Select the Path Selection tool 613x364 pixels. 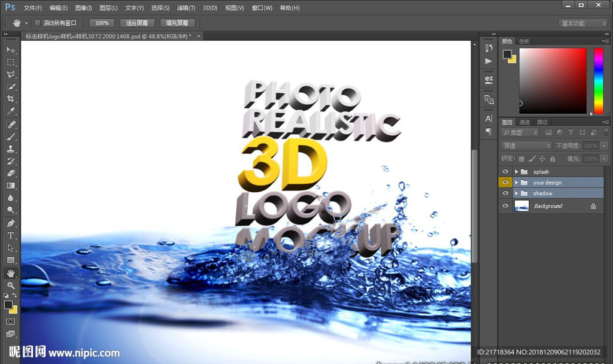point(11,247)
